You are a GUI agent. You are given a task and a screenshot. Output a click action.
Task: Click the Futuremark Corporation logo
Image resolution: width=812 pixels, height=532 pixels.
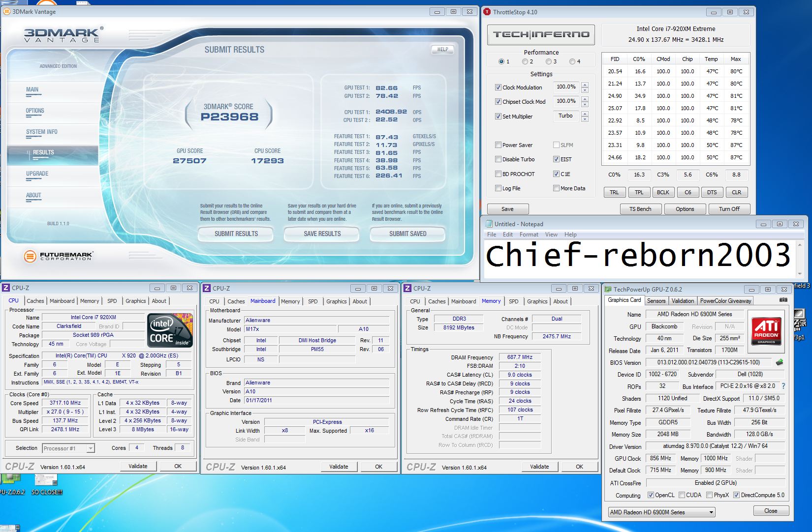click(x=58, y=256)
